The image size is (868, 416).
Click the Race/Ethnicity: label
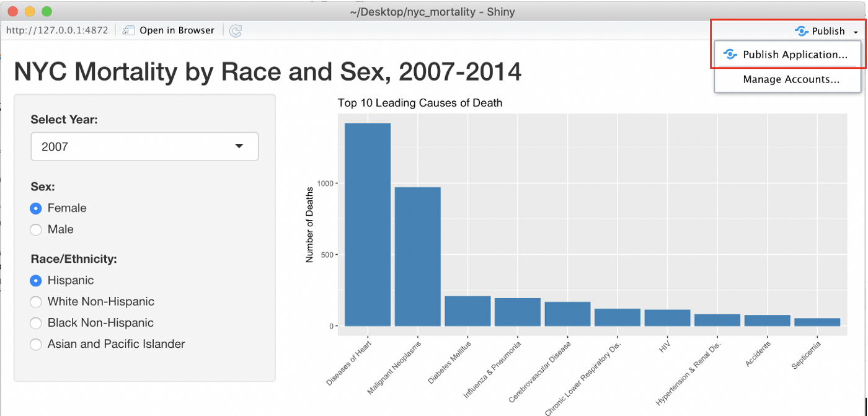pyautogui.click(x=74, y=259)
